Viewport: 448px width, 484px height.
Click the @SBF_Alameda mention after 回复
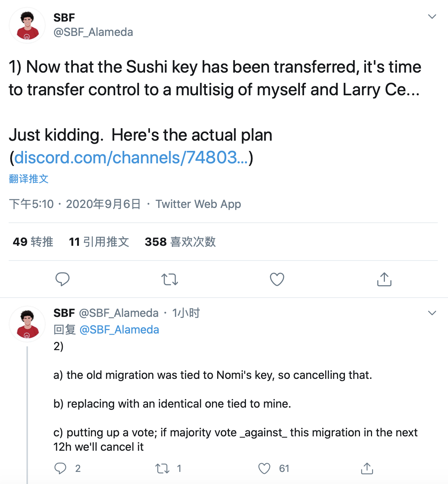coord(119,330)
